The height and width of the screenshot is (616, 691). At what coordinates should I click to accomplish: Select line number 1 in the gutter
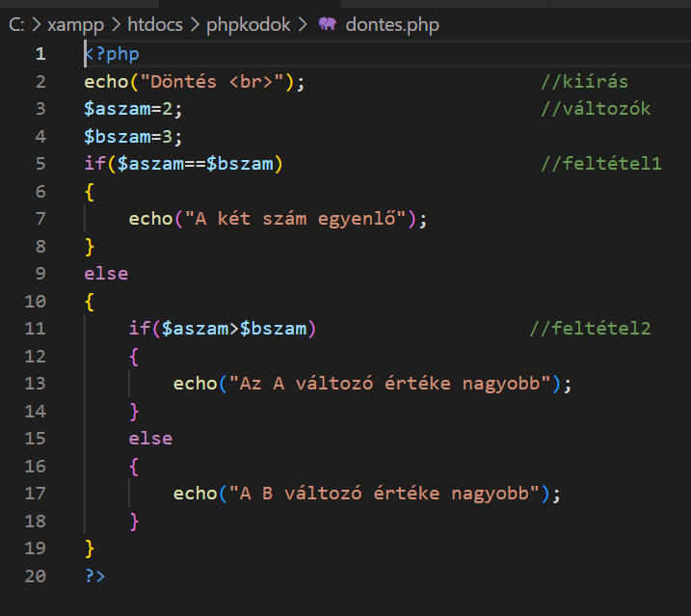[x=40, y=54]
